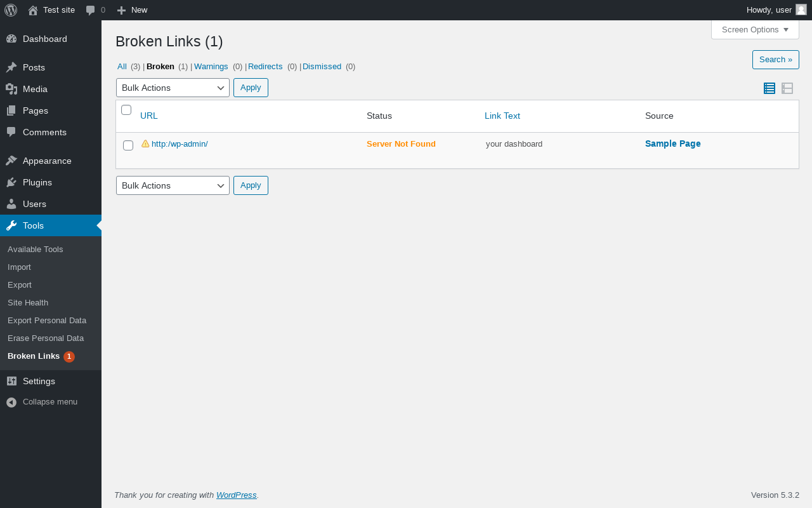
Task: Expand the Screen Options panel
Action: [x=755, y=29]
